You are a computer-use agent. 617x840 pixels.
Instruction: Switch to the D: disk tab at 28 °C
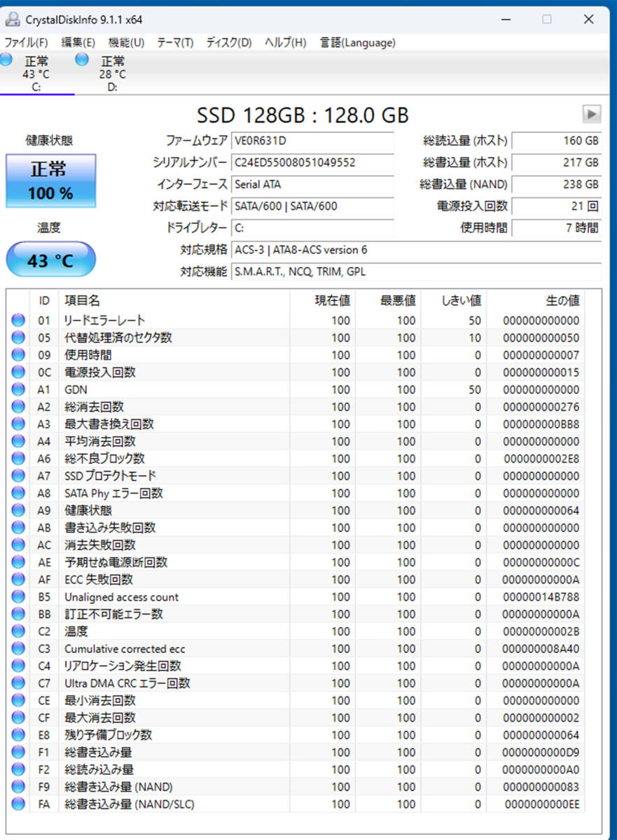(112, 73)
